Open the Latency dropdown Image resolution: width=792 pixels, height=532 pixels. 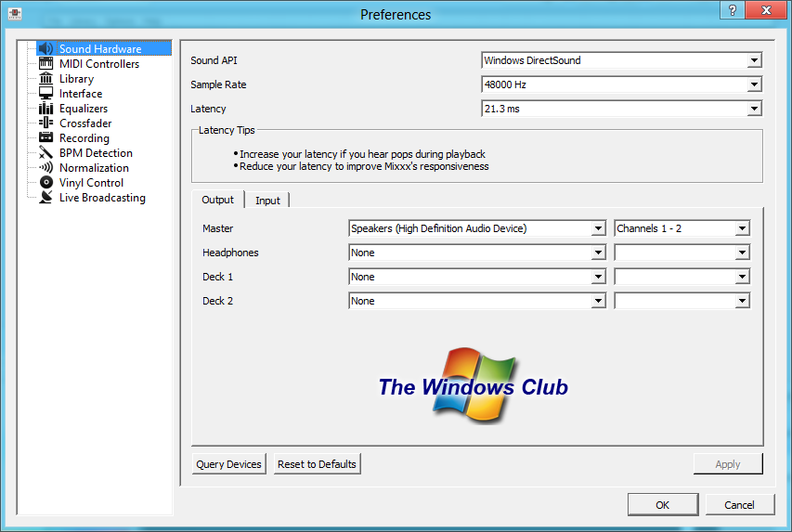coord(621,109)
